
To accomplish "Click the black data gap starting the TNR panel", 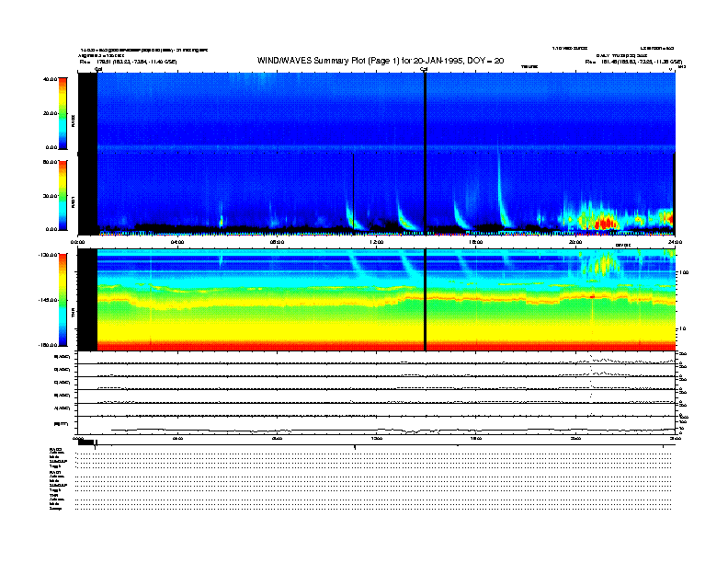I will (x=87, y=300).
